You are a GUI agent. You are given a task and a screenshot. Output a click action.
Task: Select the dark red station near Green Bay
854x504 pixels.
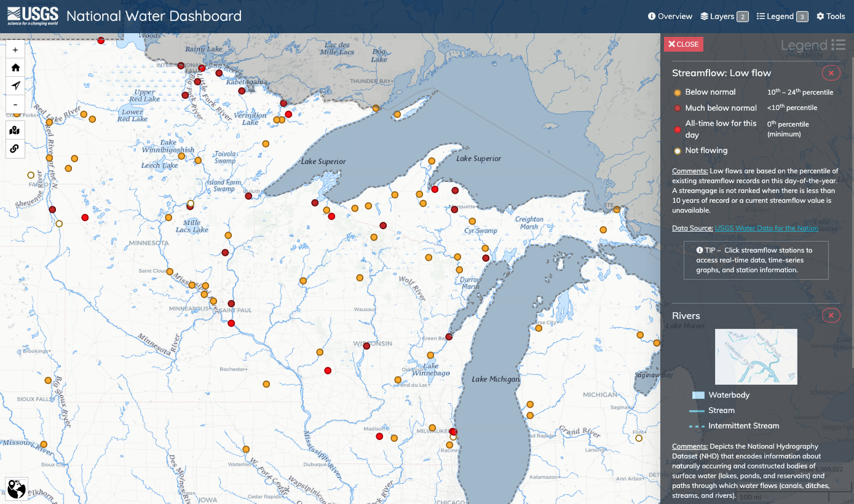pyautogui.click(x=449, y=337)
